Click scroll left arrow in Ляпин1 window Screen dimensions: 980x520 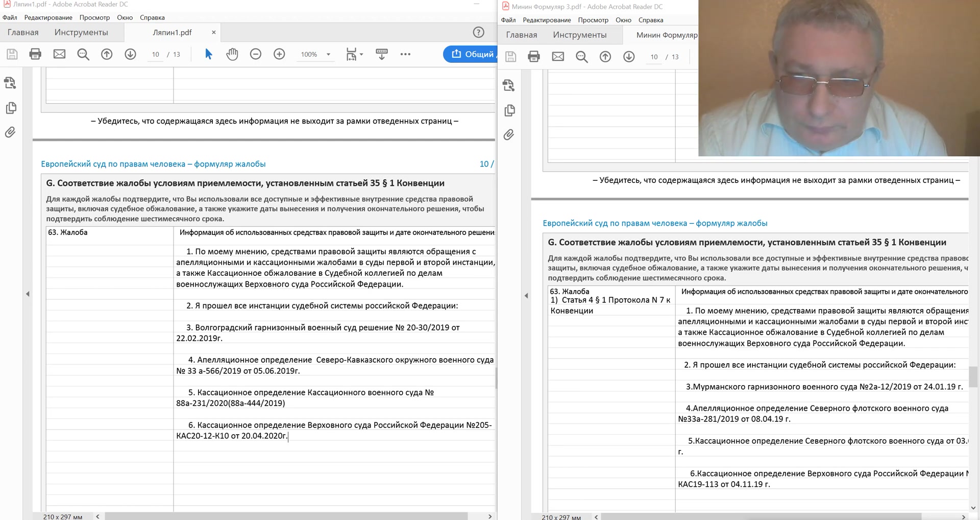click(97, 516)
